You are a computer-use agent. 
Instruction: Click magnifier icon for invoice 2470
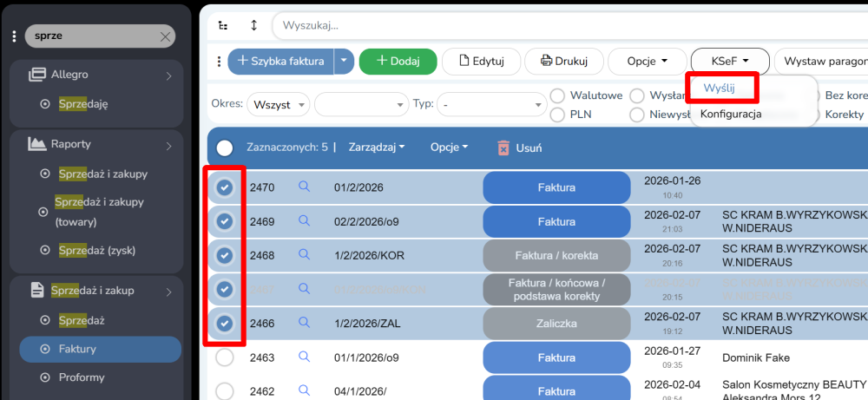click(304, 187)
